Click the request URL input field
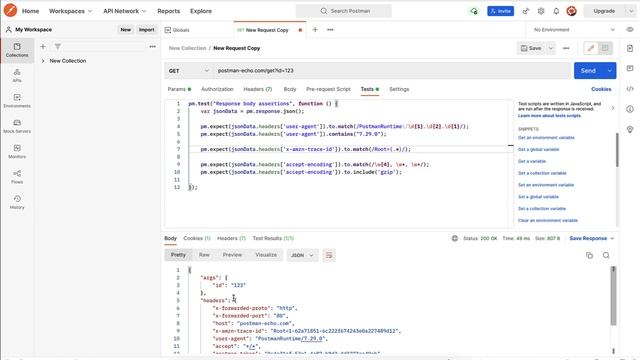This screenshot has height=360, width=640. [x=392, y=71]
